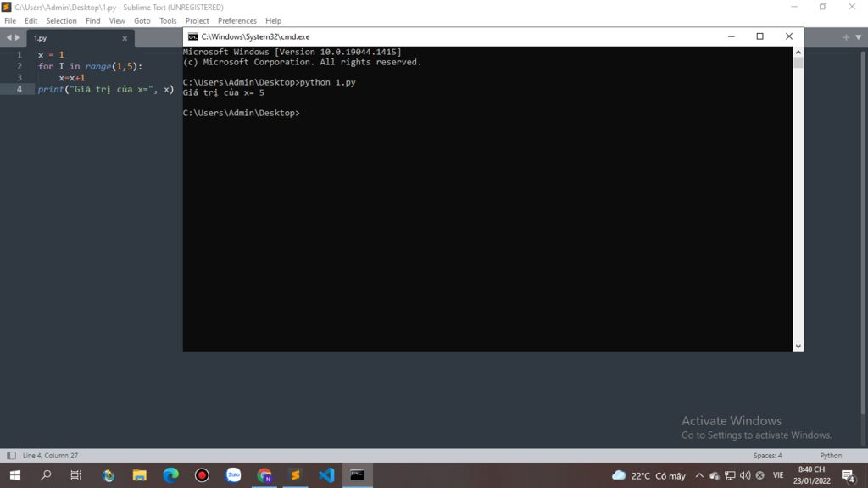Close the 1.py tab
This screenshot has height=488, width=868.
125,38
